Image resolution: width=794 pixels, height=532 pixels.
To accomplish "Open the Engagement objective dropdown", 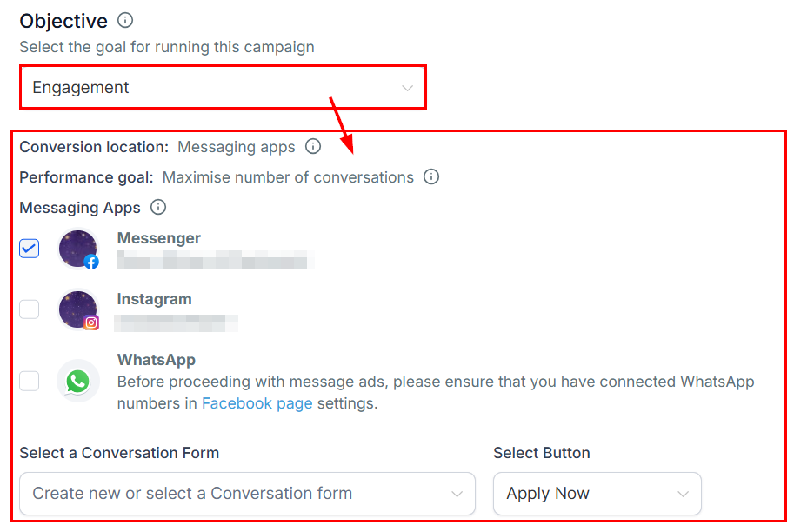I will pyautogui.click(x=222, y=88).
